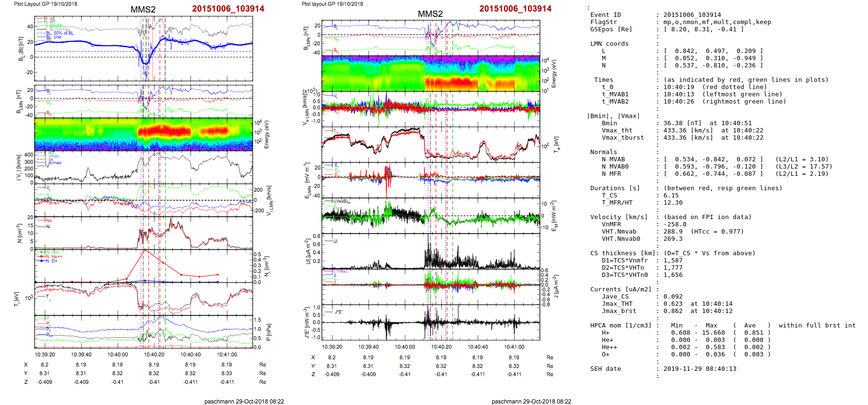This screenshot has height=405, width=868.
Task: Select the M vector '[ 0.052, 0.310, -0.949 ]'
Action: click(713, 58)
